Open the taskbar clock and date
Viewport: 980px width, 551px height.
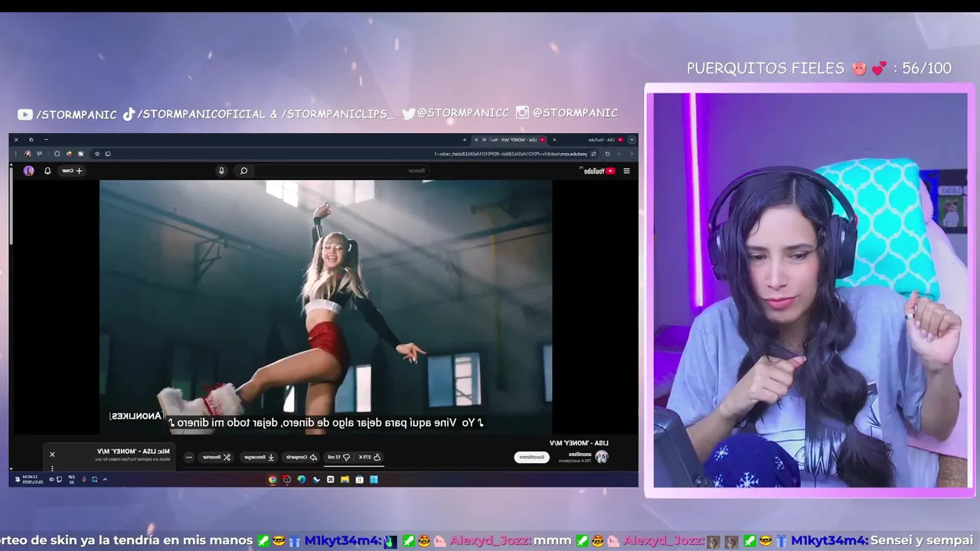pyautogui.click(x=33, y=479)
